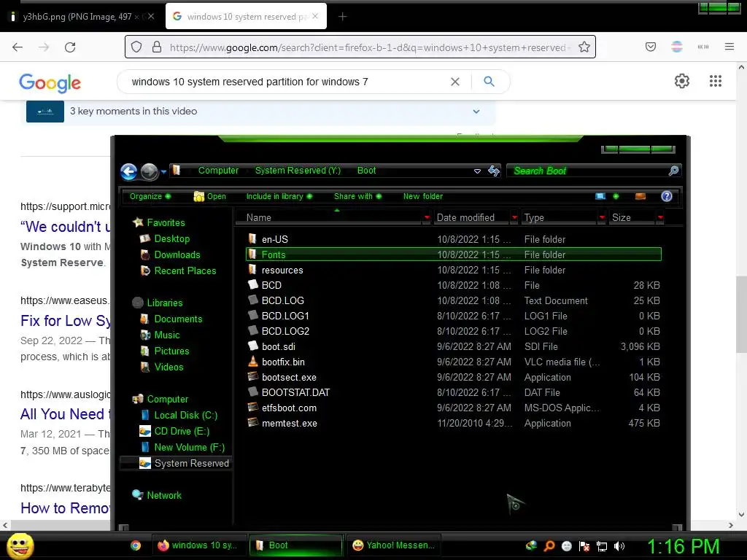The height and width of the screenshot is (560, 747).
Task: Open the Videos library
Action: point(169,367)
